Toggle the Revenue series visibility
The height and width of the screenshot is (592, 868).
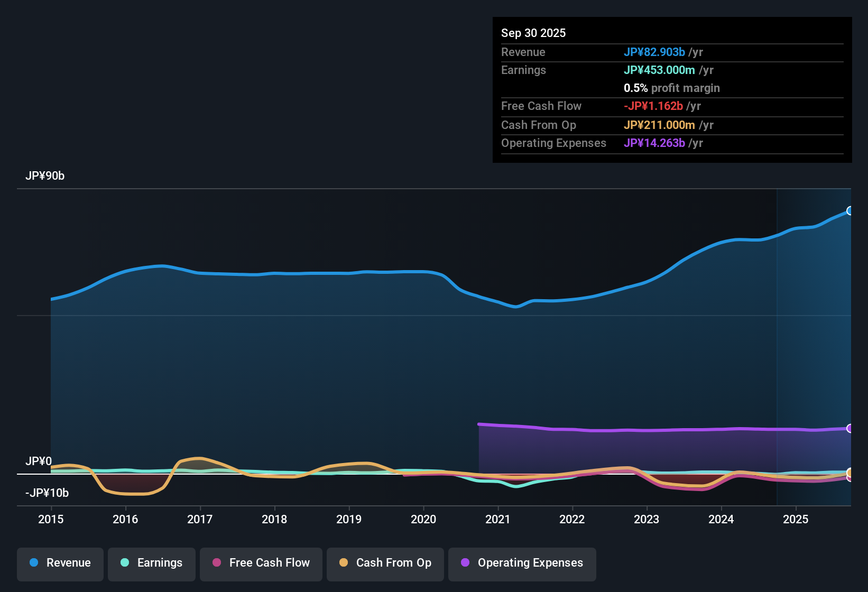(60, 563)
